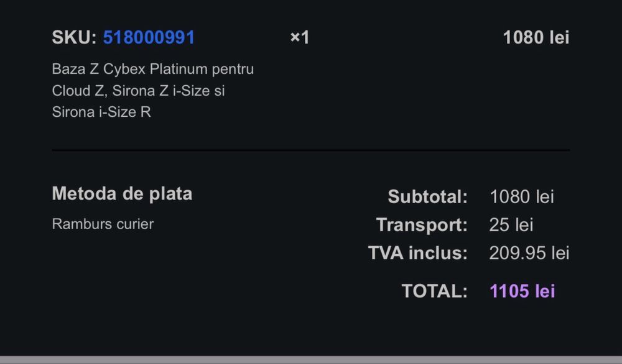Open the SKU 518000991 link
Screen dimensions: 622x364
click(x=149, y=37)
